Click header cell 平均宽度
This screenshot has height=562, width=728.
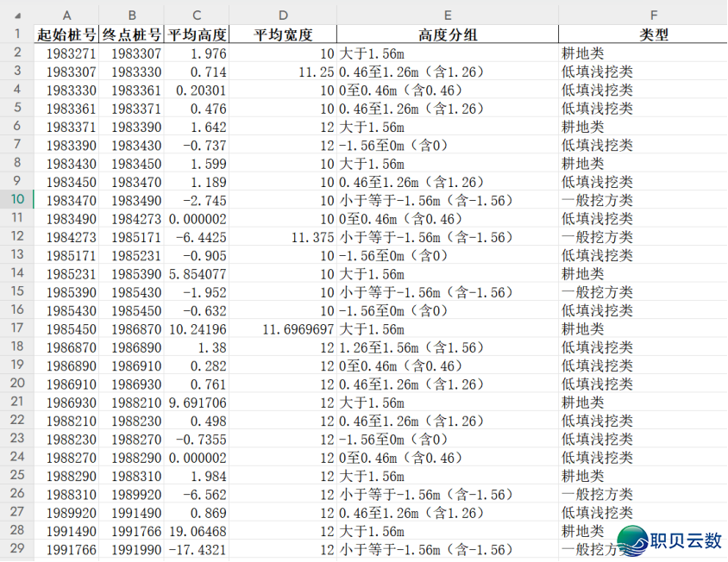(x=283, y=34)
